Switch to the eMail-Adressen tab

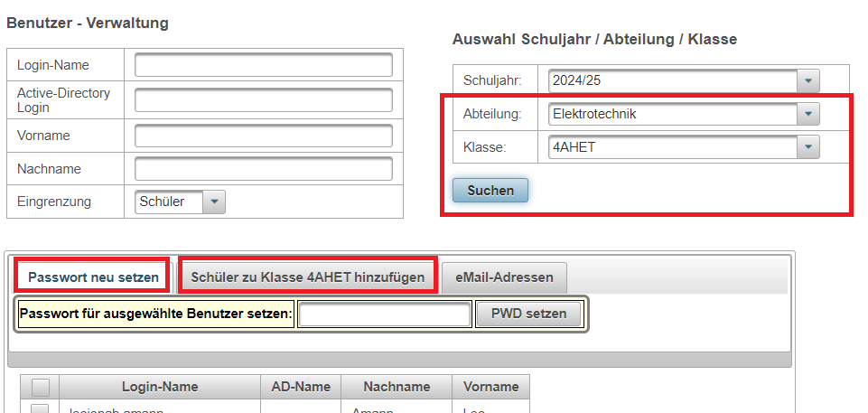504,277
